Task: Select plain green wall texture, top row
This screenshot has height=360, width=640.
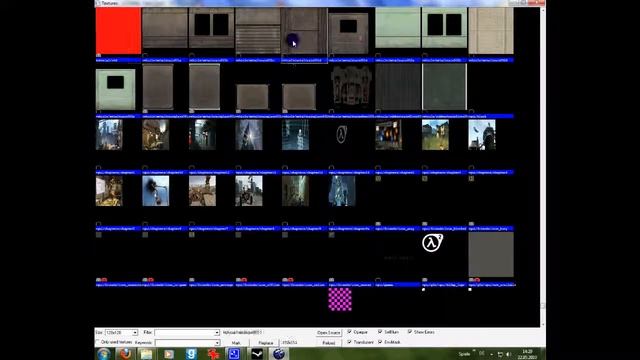Action: pos(398,28)
